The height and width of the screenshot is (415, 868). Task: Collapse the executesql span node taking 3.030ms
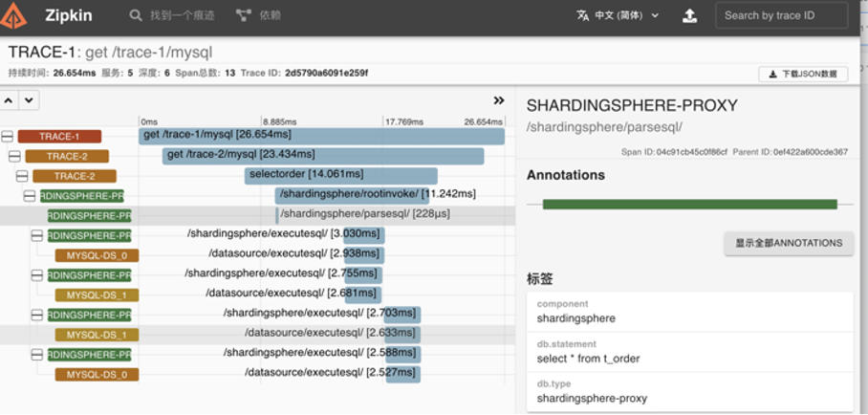point(36,235)
